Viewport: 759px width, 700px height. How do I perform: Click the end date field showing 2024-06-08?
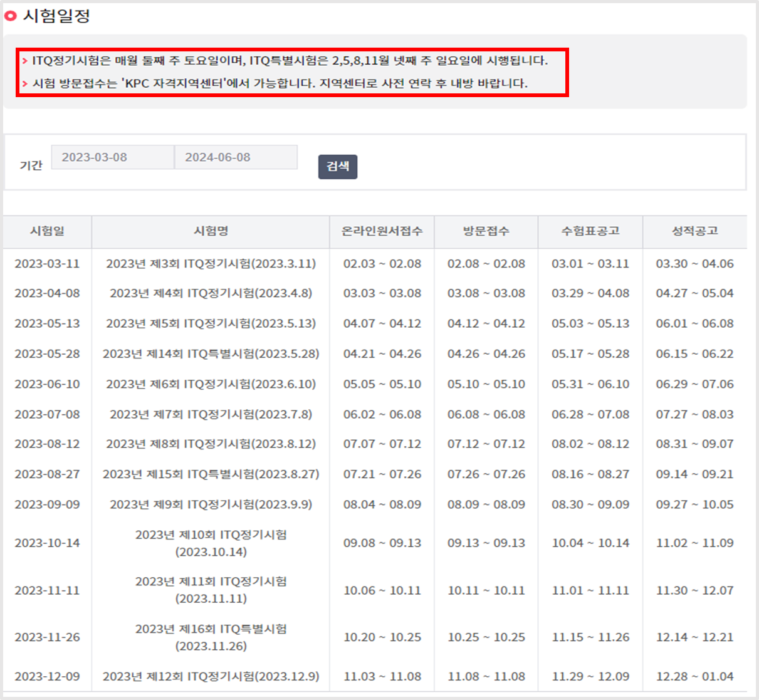[236, 157]
